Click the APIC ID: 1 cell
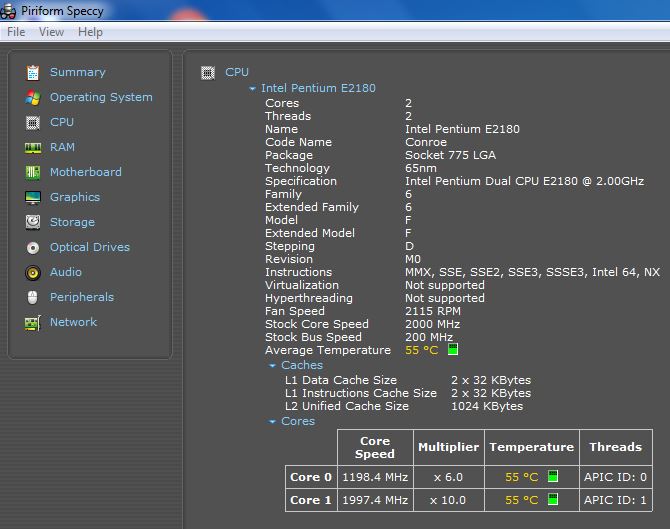The image size is (670, 529). pyautogui.click(x=616, y=500)
